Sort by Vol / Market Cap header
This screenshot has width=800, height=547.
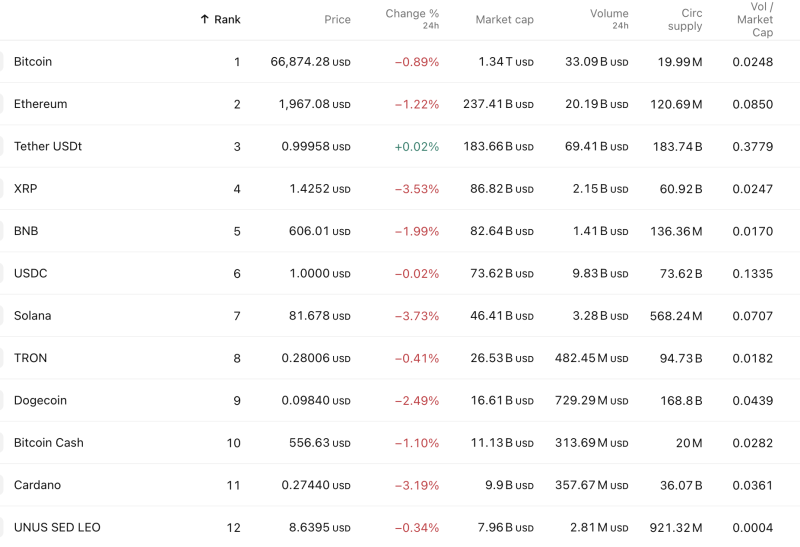[x=755, y=19]
